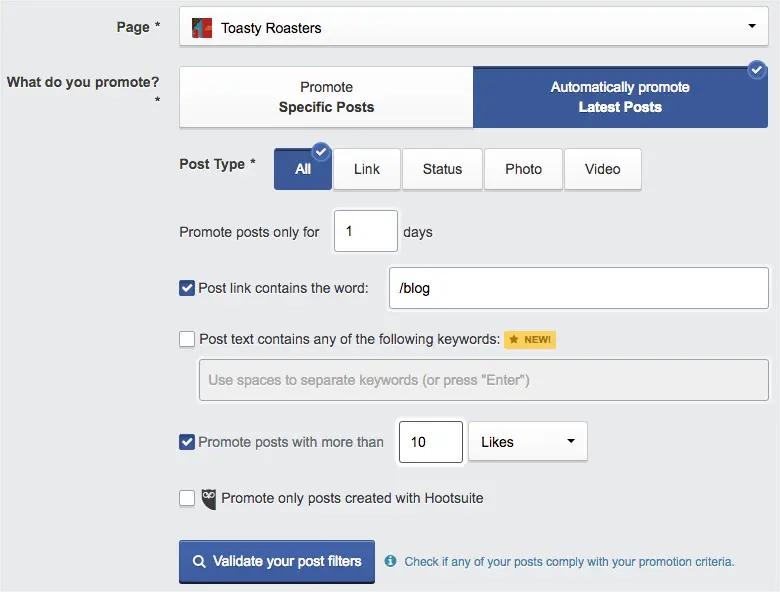Viewport: 780px width, 592px height.
Task: Switch to Promote Specific Posts tab
Action: 326,97
